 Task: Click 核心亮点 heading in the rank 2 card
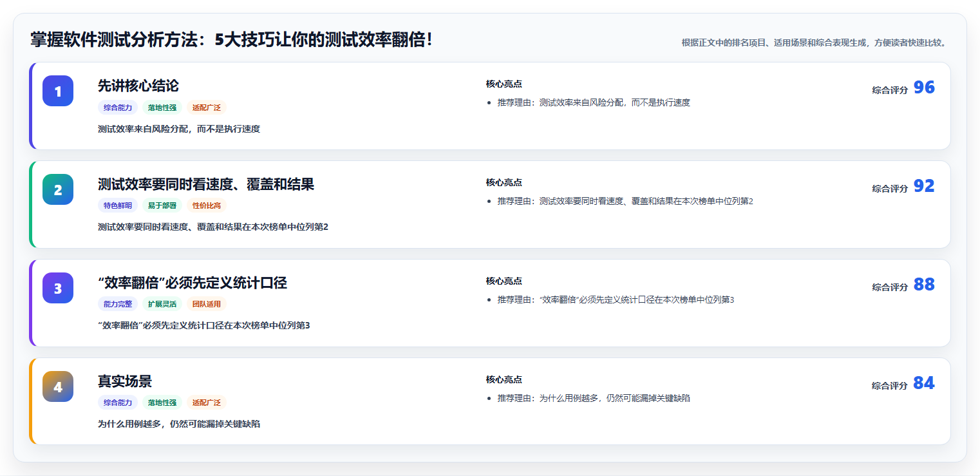pos(504,182)
